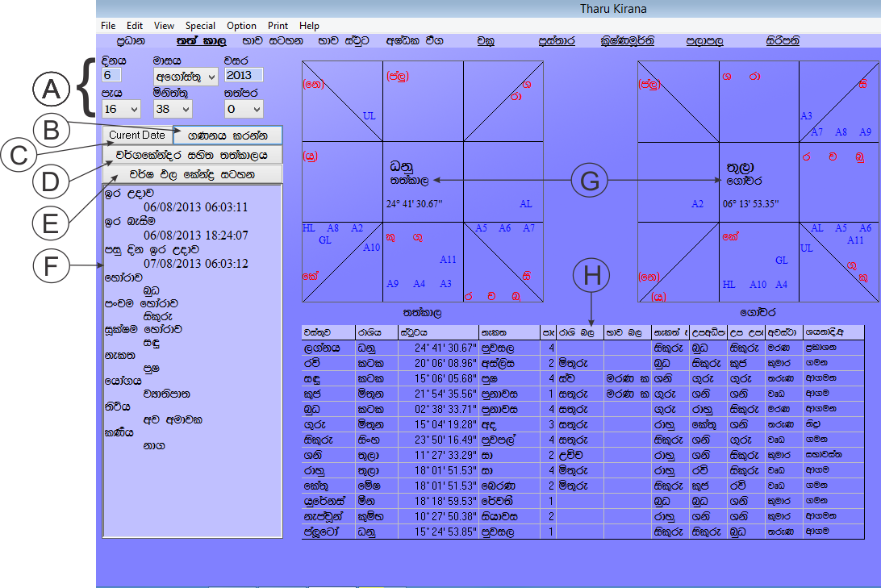881x588 pixels.
Task: Click the රාශිය column header
Action: click(x=377, y=332)
